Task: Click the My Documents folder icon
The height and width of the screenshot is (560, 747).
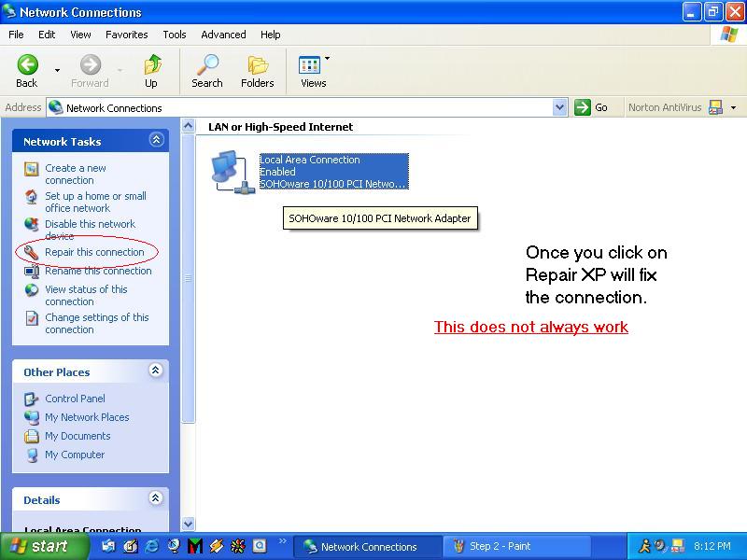Action: (x=32, y=436)
